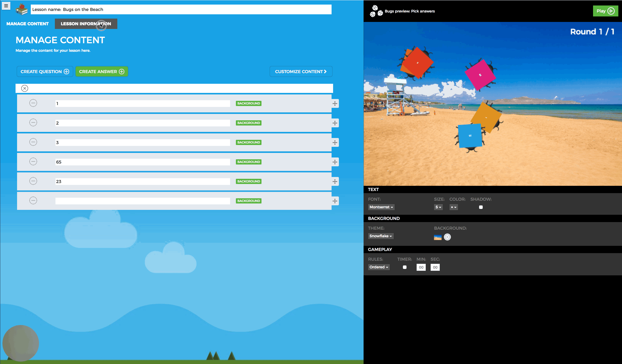The width and height of the screenshot is (622, 364).
Task: Click the flag/background selector icon
Action: (x=437, y=237)
